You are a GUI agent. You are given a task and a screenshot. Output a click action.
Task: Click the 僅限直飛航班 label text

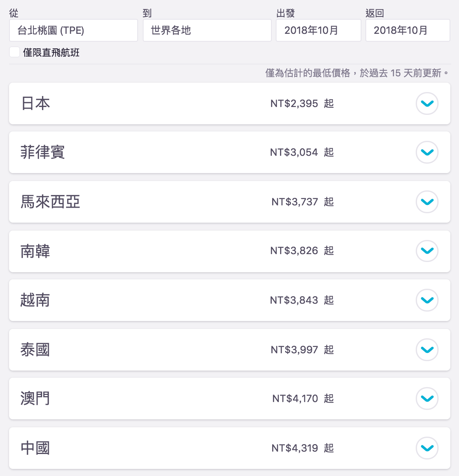[52, 53]
